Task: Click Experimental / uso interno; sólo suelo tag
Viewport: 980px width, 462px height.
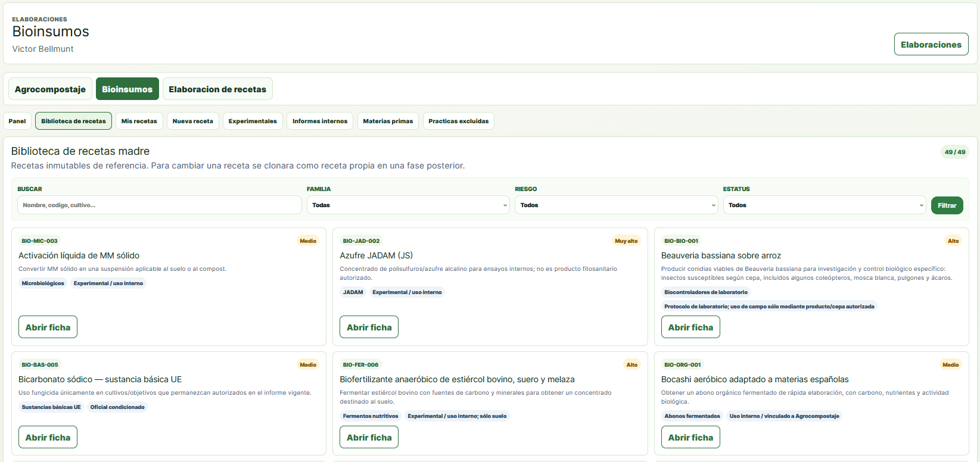Action: pyautogui.click(x=457, y=416)
